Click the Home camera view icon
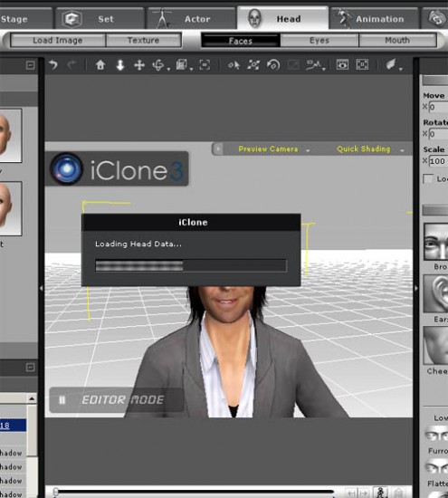448x498 pixels. pyautogui.click(x=100, y=65)
